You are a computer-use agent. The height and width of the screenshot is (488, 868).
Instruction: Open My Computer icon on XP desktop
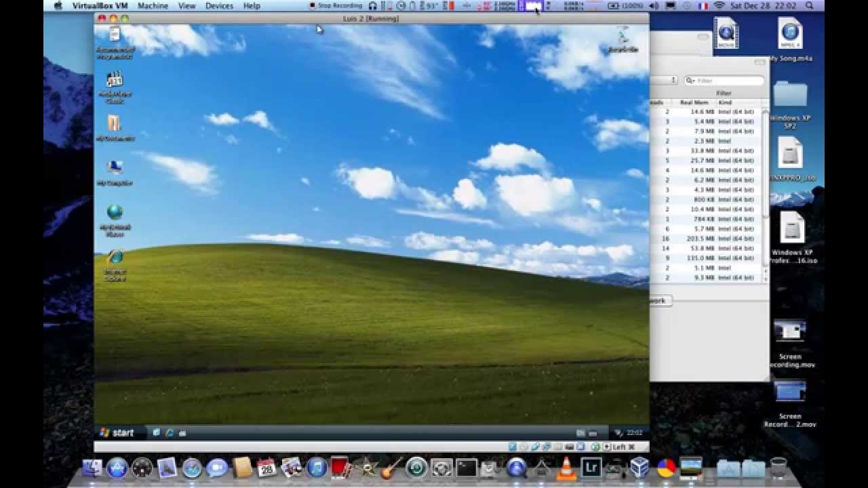click(115, 172)
